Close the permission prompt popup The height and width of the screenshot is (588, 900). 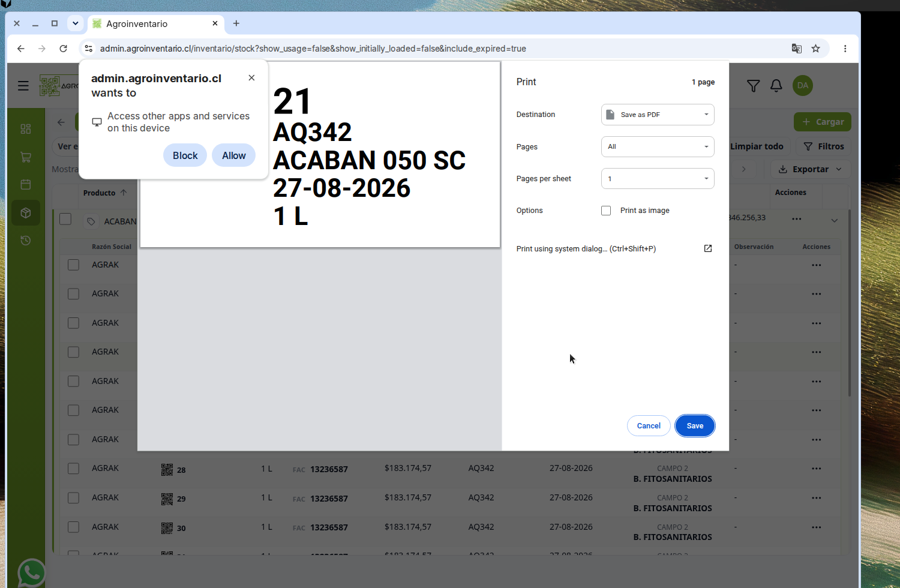[252, 78]
